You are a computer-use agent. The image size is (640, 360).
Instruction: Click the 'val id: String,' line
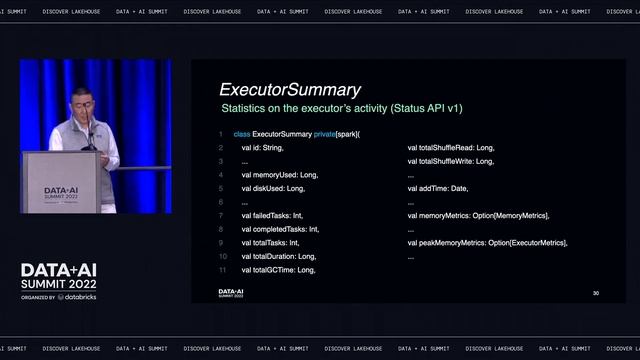[x=262, y=148]
